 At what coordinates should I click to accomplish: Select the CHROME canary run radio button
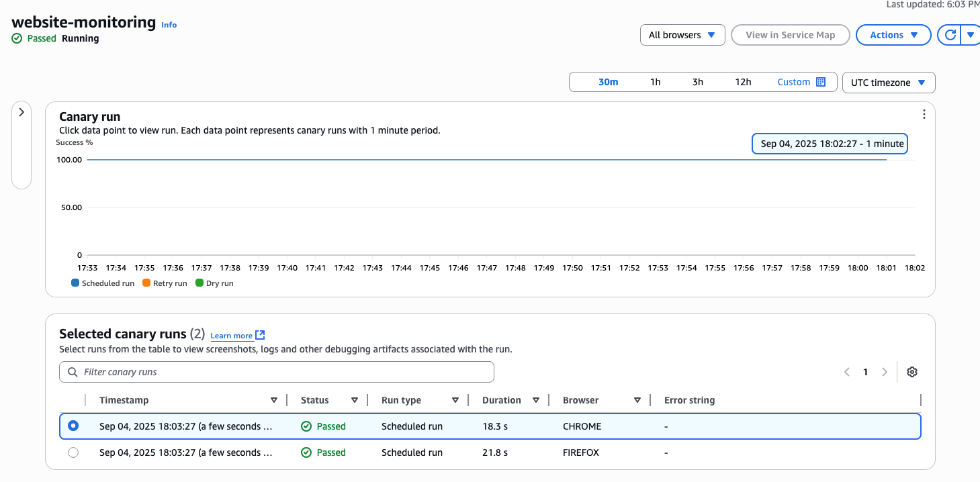[73, 426]
